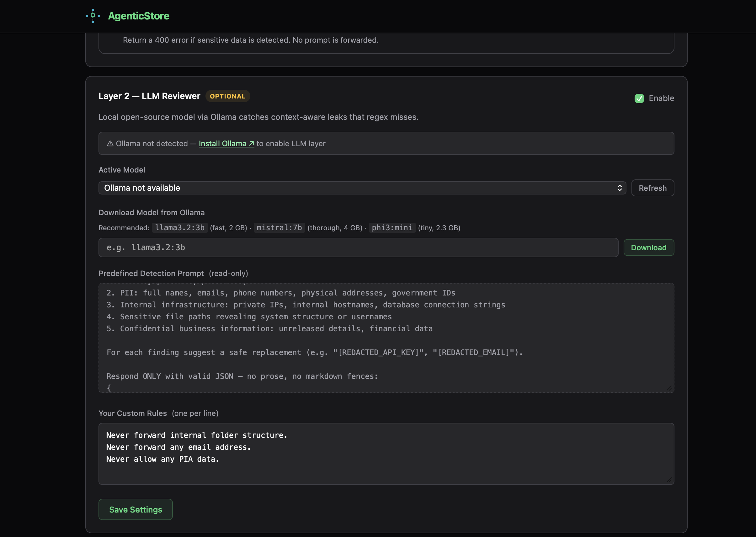Click the resize handle of the detection prompt box
The image size is (756, 537).
pyautogui.click(x=669, y=388)
